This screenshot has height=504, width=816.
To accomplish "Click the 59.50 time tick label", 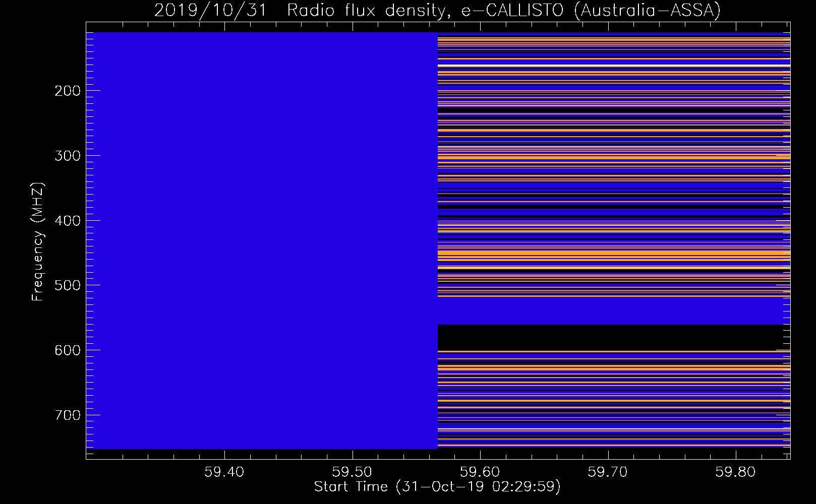I will [x=352, y=472].
